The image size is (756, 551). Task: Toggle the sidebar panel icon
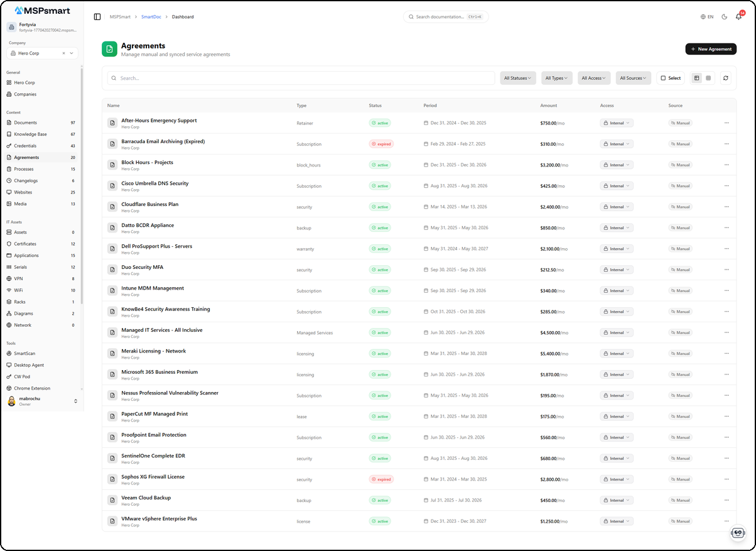tap(97, 17)
